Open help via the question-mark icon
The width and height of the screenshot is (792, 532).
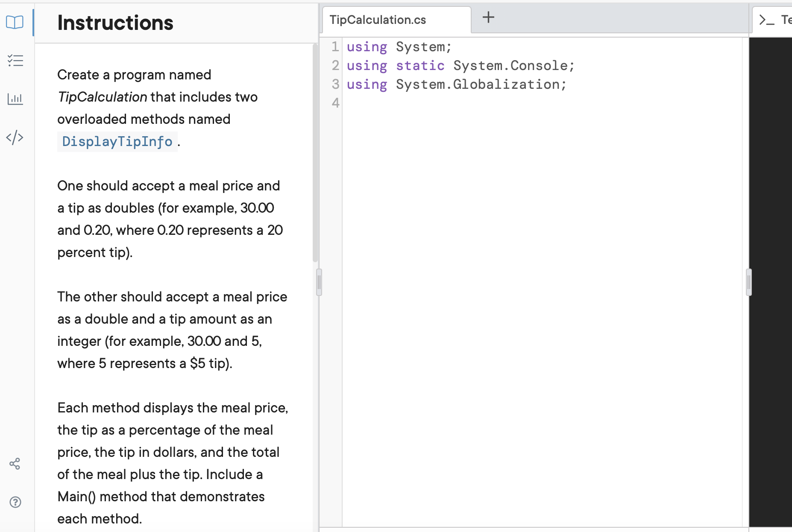[15, 503]
